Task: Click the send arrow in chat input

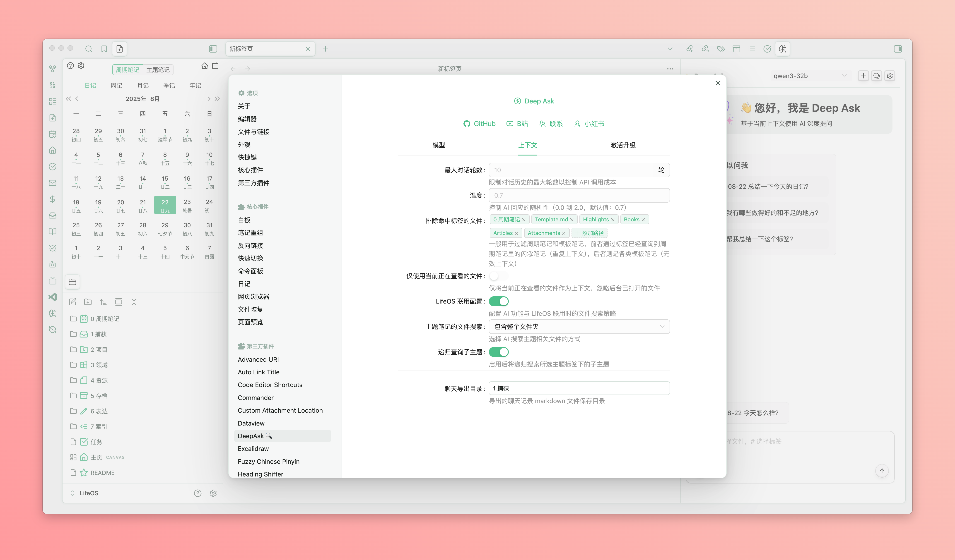Action: click(x=882, y=471)
